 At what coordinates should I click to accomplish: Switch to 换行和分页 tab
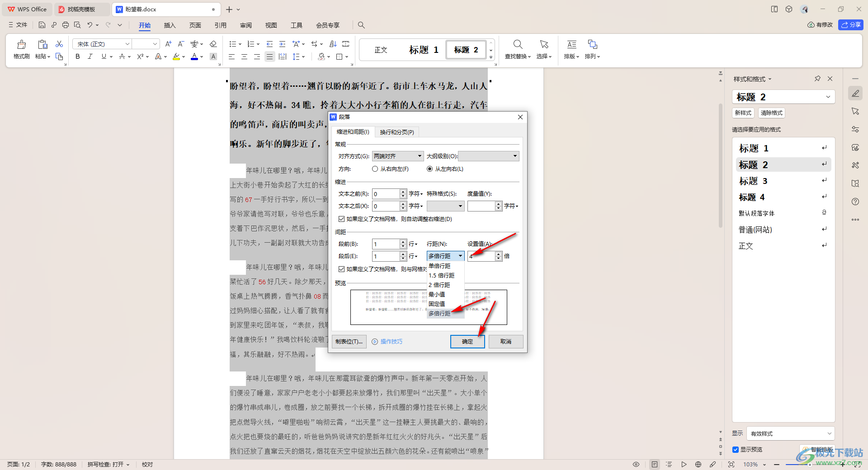pos(397,132)
